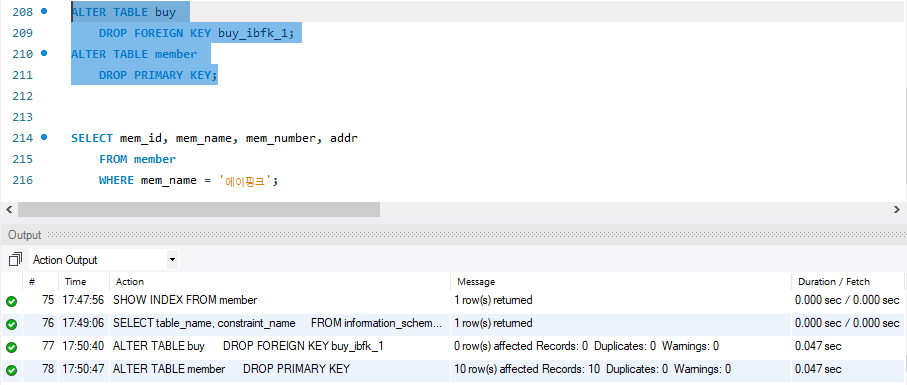The height and width of the screenshot is (385, 907).
Task: Click the duration cell of row 75
Action: [847, 300]
